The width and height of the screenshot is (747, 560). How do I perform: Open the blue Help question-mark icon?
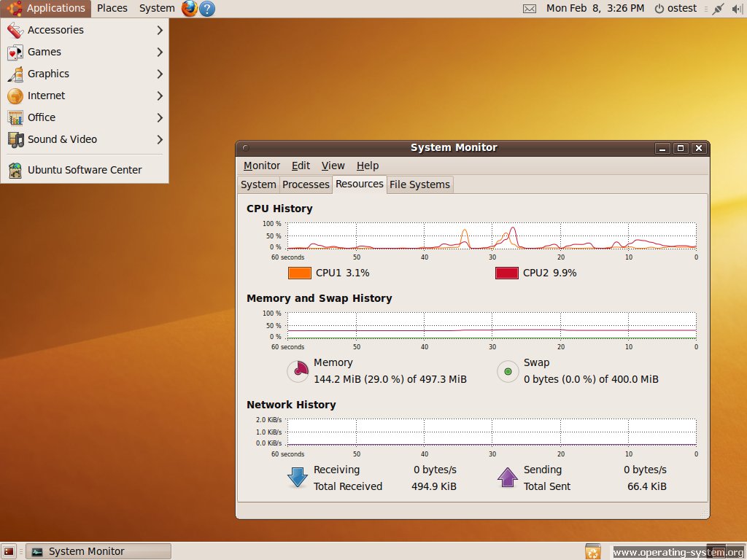tap(206, 9)
